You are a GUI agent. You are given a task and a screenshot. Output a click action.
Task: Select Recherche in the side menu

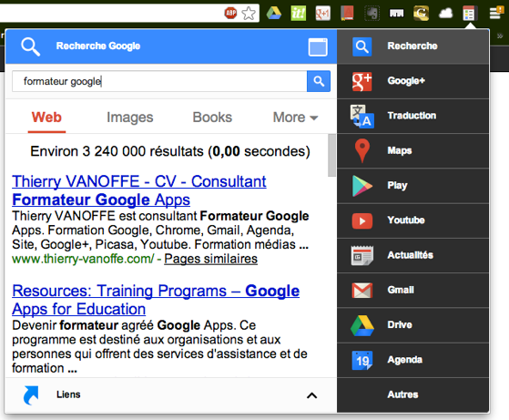pos(412,46)
